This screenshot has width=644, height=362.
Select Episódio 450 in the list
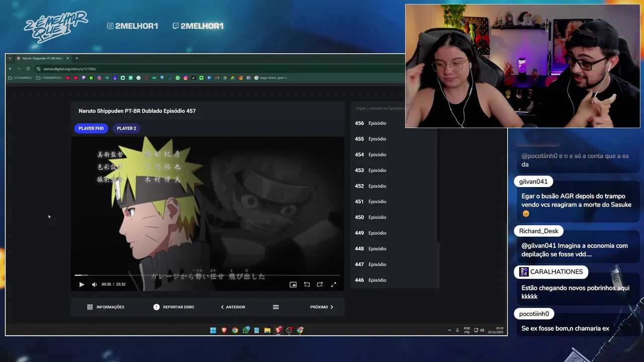click(394, 217)
